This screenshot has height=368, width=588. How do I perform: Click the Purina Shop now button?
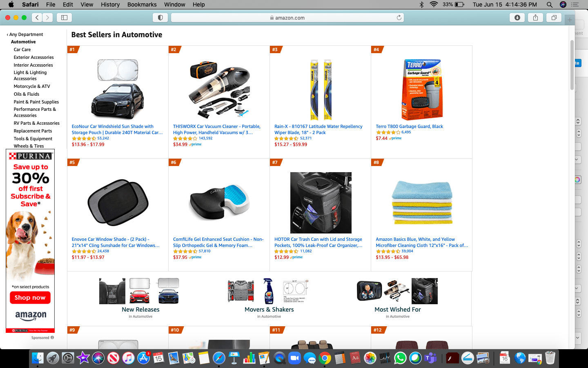point(30,298)
